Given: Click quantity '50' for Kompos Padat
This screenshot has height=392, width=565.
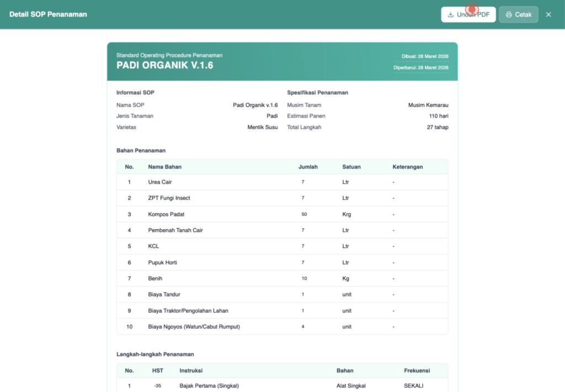Looking at the screenshot, I should coord(304,214).
